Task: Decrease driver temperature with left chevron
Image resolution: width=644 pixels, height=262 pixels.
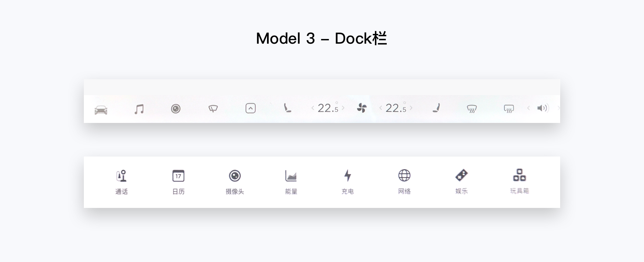Action: pyautogui.click(x=313, y=108)
